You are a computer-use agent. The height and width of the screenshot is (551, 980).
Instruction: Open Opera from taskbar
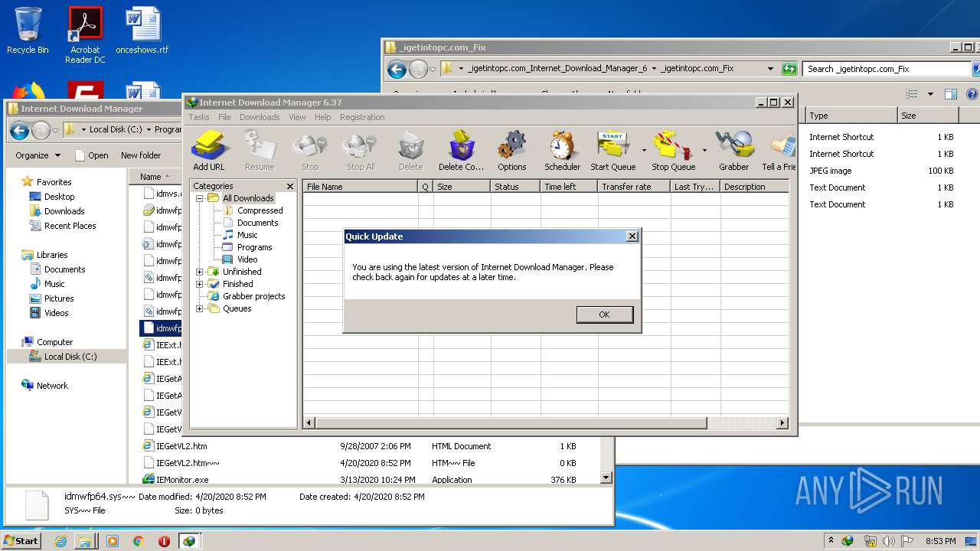[x=164, y=541]
